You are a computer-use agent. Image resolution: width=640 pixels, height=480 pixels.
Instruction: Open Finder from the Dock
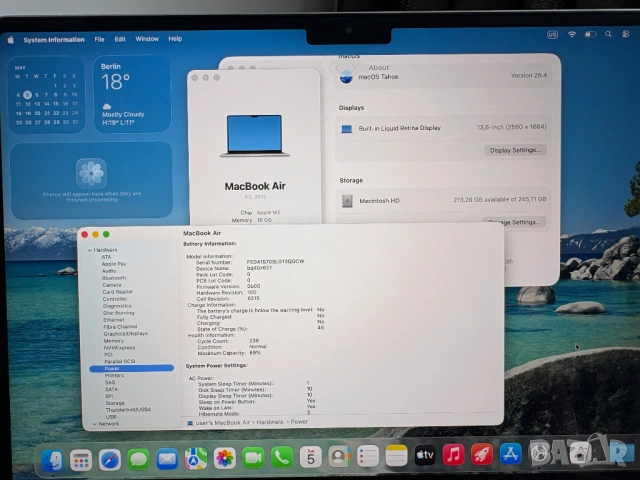[52, 460]
